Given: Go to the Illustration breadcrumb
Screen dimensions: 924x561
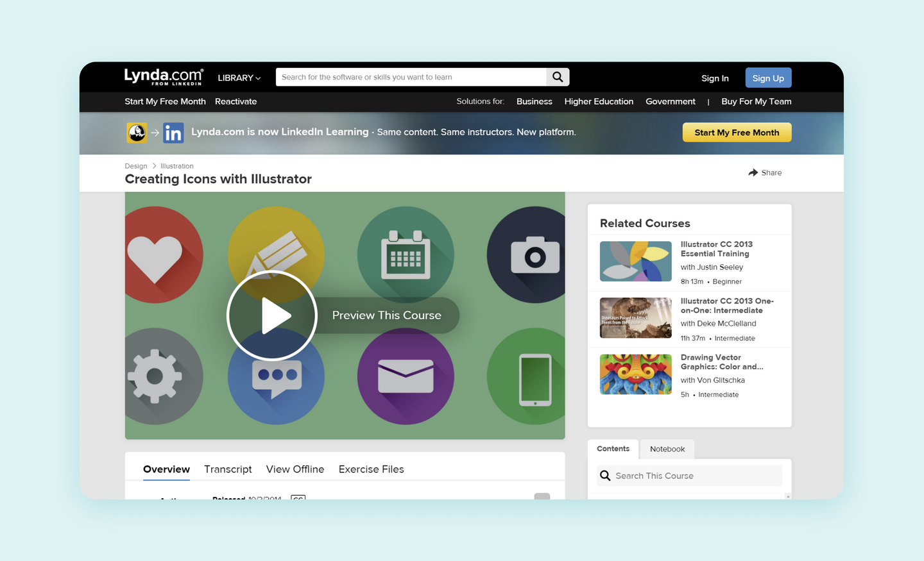Looking at the screenshot, I should click(x=176, y=166).
